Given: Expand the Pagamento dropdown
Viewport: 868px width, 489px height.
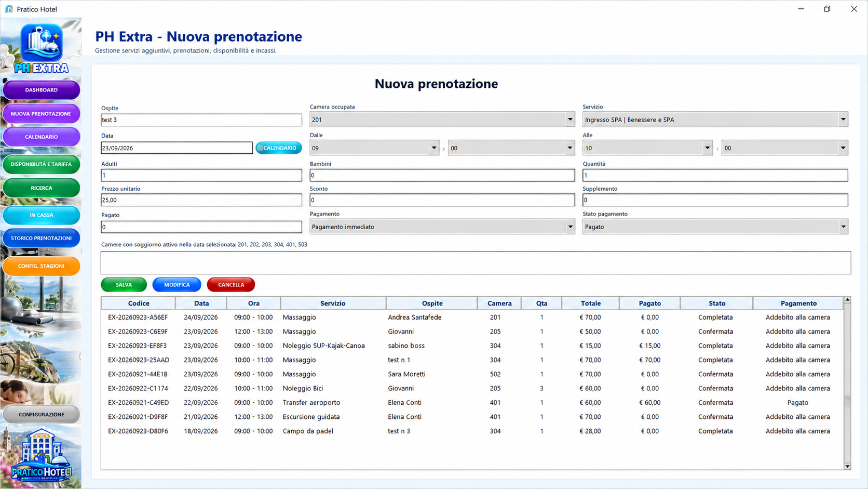Looking at the screenshot, I should (570, 227).
